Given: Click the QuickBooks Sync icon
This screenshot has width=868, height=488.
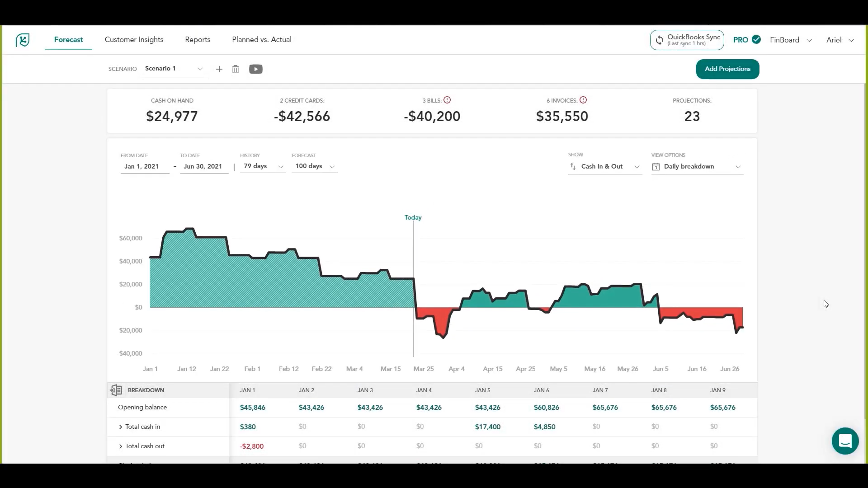Looking at the screenshot, I should (x=659, y=40).
